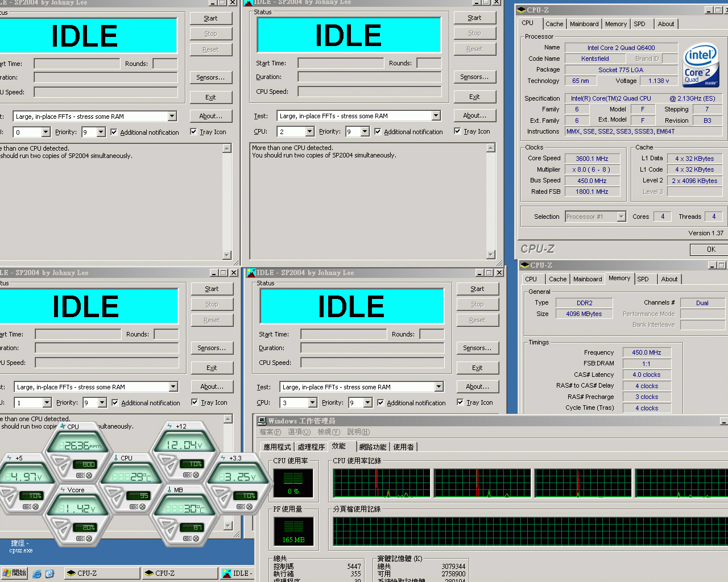Open Priority dropdown in CPU 2 window

365,132
